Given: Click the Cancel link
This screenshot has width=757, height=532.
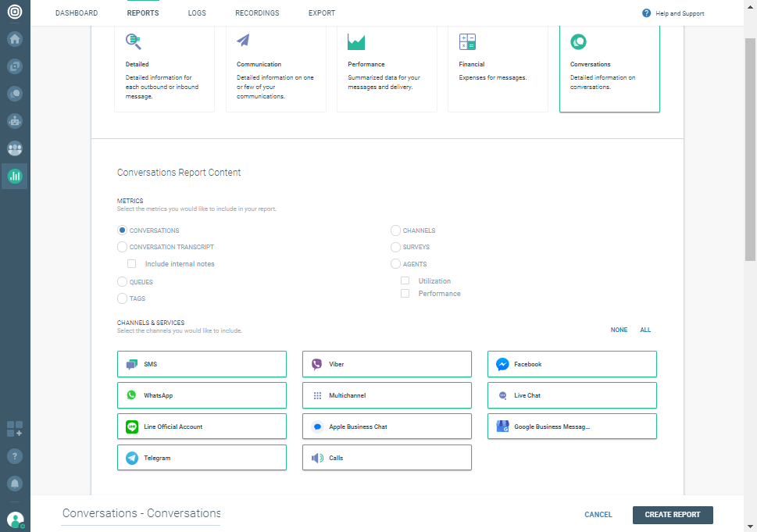Looking at the screenshot, I should (x=598, y=515).
